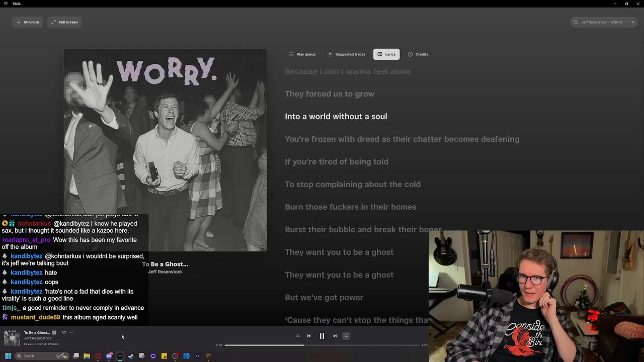Open the TIDAL hamburger menu
The width and height of the screenshot is (644, 362).
pos(5,4)
